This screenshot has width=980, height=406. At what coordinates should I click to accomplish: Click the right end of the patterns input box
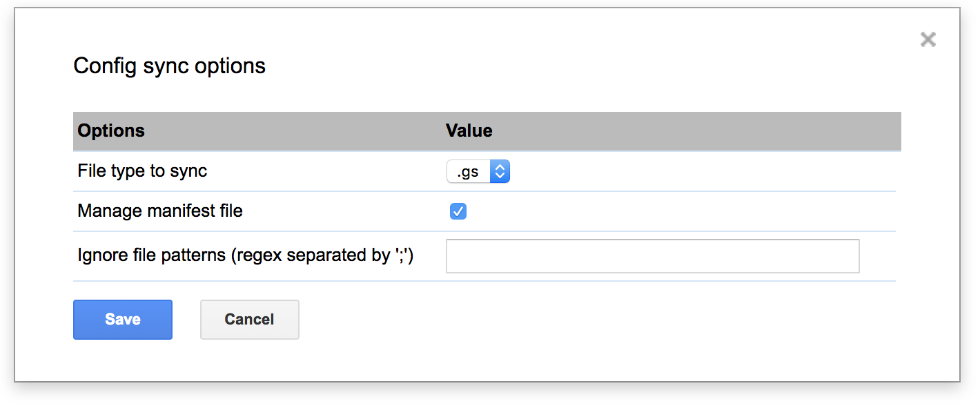click(845, 256)
